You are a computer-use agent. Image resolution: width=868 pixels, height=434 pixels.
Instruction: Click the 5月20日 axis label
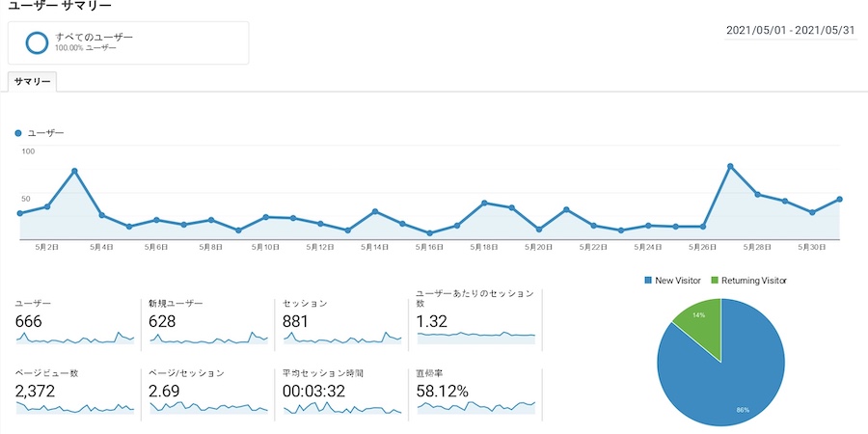coord(538,248)
